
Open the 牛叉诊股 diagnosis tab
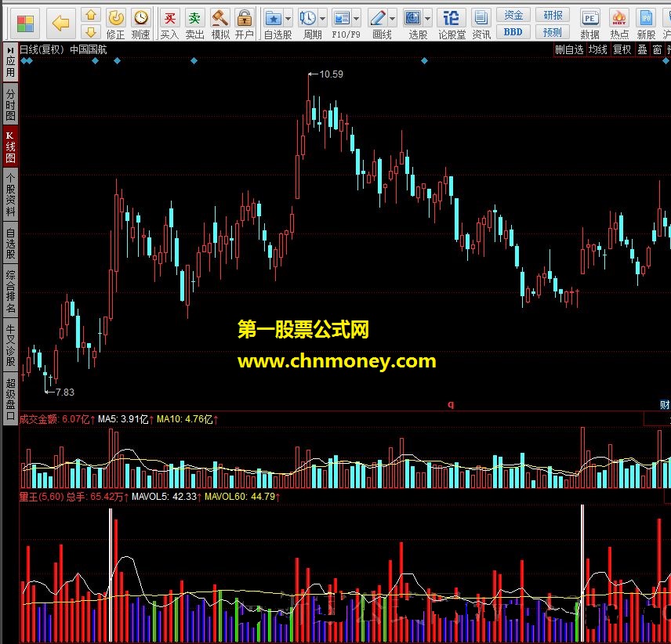point(10,345)
